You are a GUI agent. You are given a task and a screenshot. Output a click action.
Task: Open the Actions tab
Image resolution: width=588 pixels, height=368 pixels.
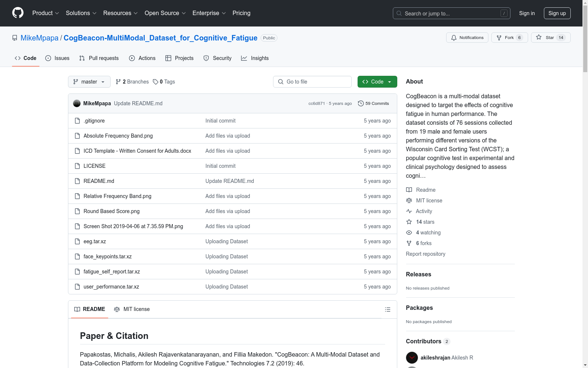pyautogui.click(x=142, y=58)
